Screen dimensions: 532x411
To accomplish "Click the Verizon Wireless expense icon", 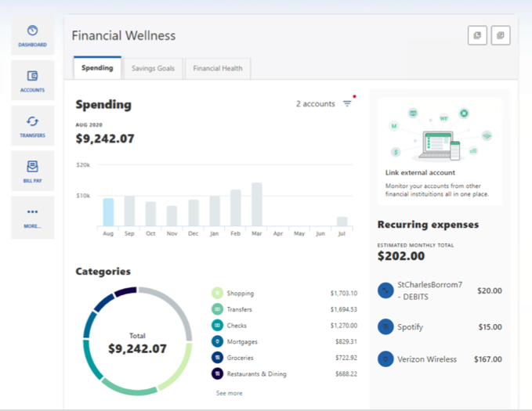I will (x=385, y=359).
